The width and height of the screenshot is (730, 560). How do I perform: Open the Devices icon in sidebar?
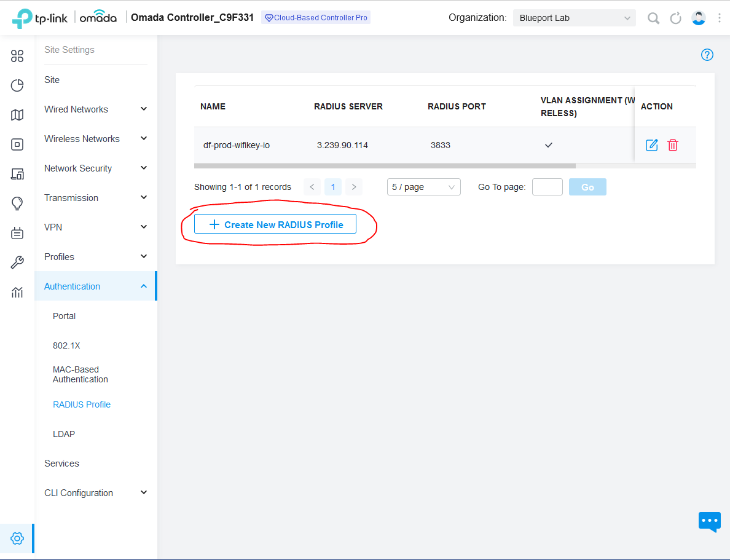pyautogui.click(x=17, y=144)
